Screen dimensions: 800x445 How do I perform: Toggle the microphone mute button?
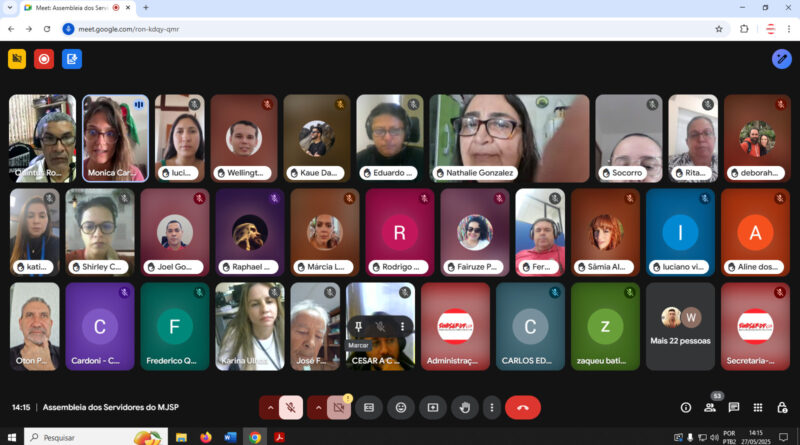tap(291, 407)
